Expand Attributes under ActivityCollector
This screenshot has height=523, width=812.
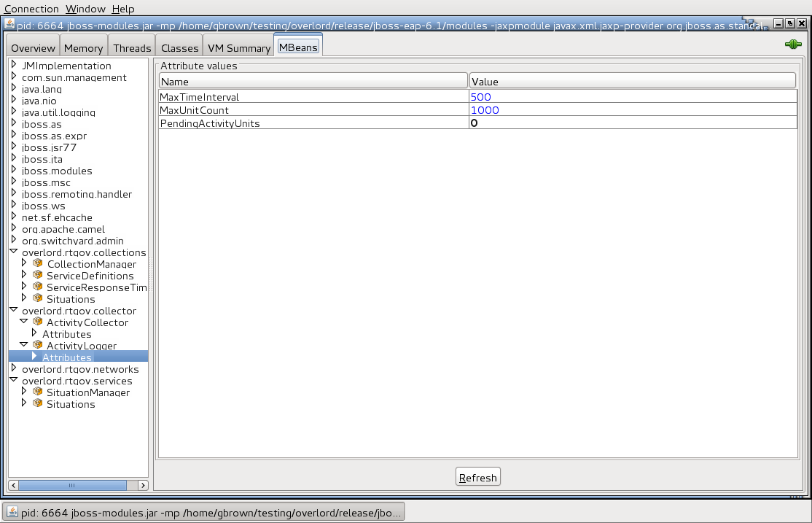[34, 333]
